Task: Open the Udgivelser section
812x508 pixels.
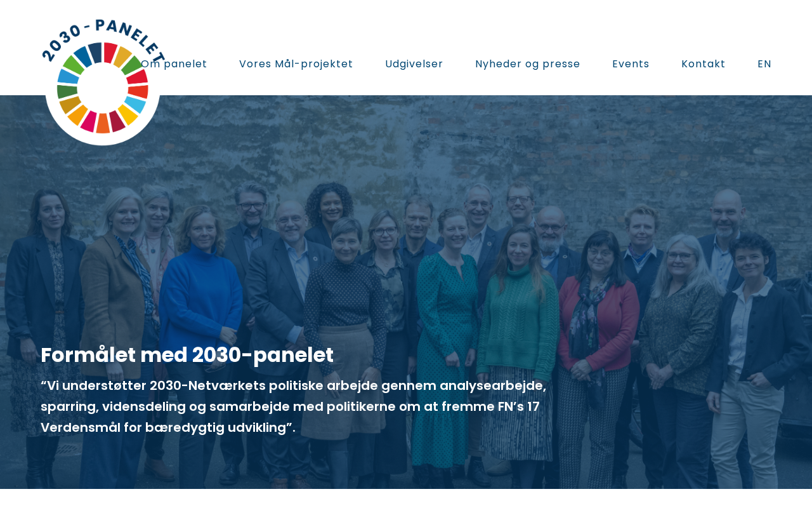Action: pos(414,63)
